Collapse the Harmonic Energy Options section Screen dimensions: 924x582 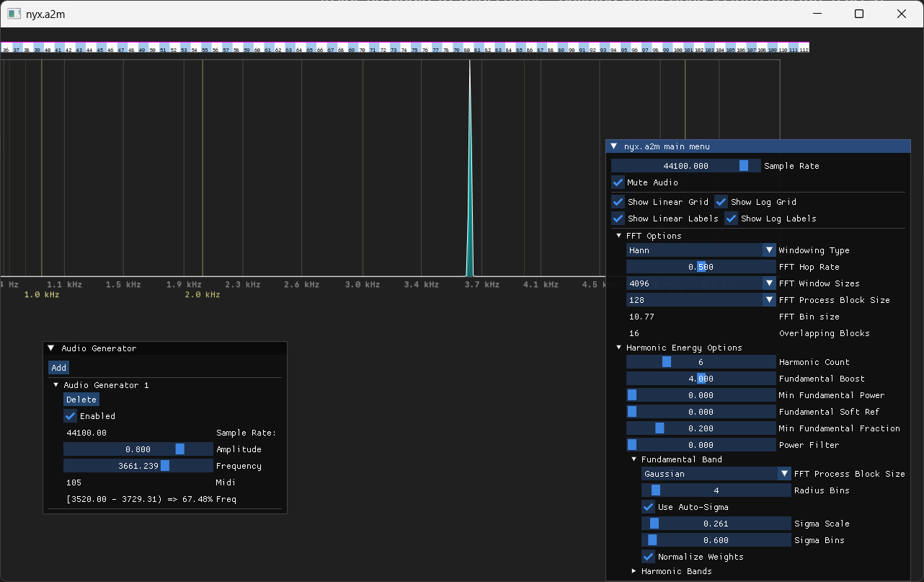618,347
